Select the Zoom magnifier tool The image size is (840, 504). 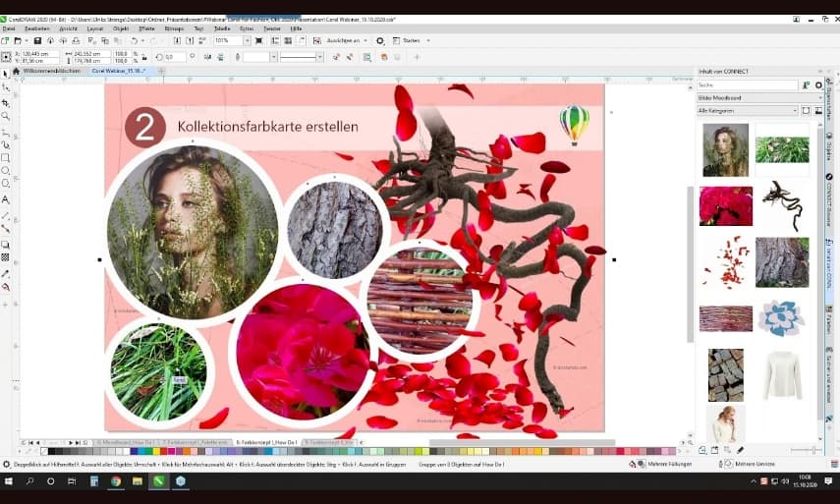pos(6,116)
